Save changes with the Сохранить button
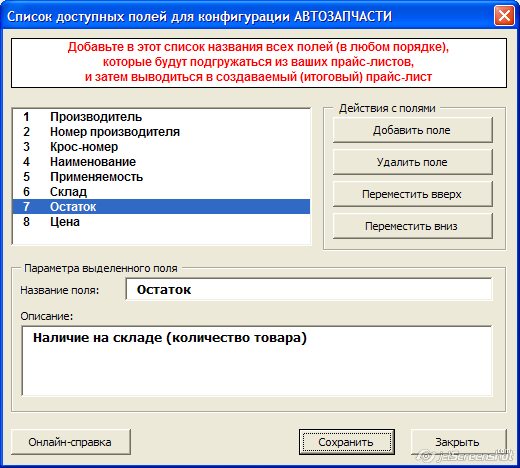This screenshot has width=520, height=468. click(347, 442)
